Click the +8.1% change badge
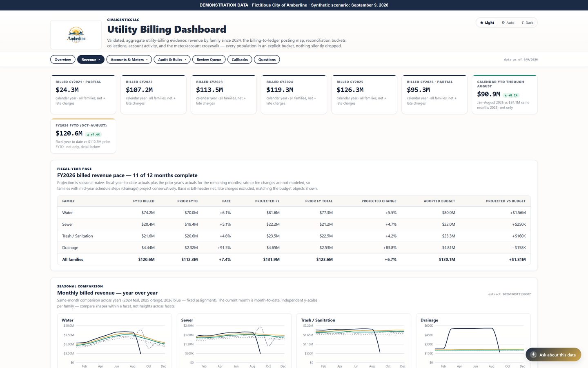Viewport: 588px width, 368px height. click(x=511, y=95)
